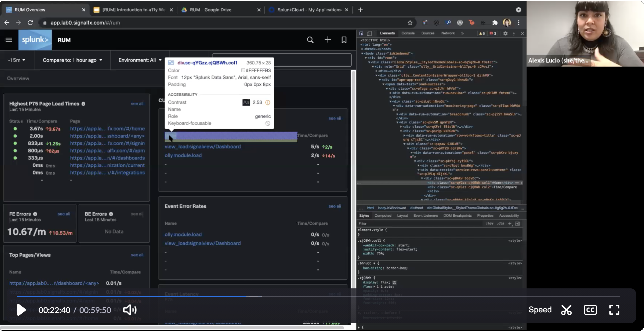The width and height of the screenshot is (644, 331).
Task: Open search with the magnifier icon
Action: (x=310, y=40)
